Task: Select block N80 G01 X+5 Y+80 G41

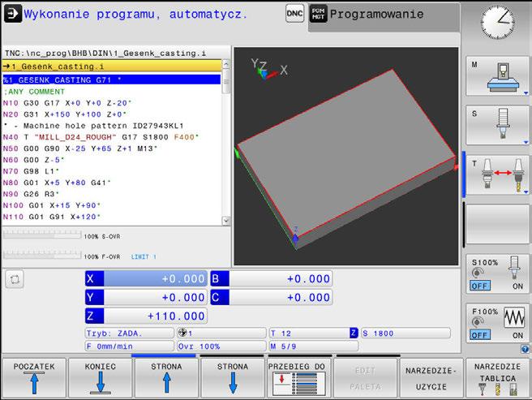Action: point(111,183)
